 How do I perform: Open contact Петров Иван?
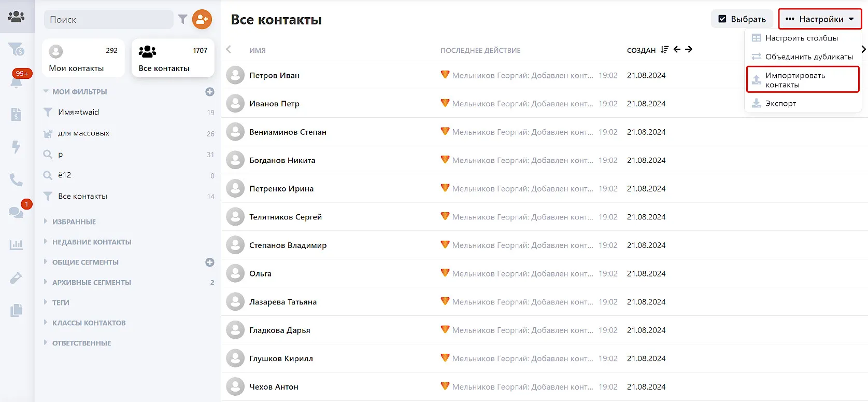coord(274,75)
